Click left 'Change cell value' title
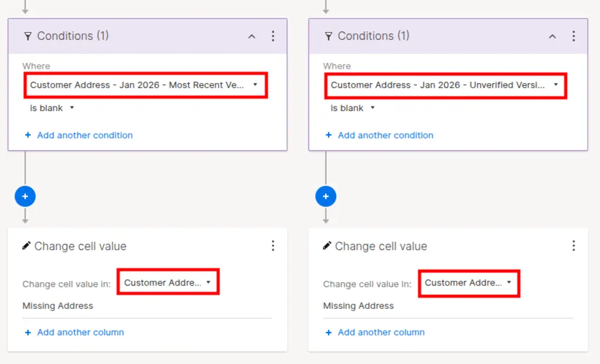This screenshot has width=600, height=364. (80, 246)
